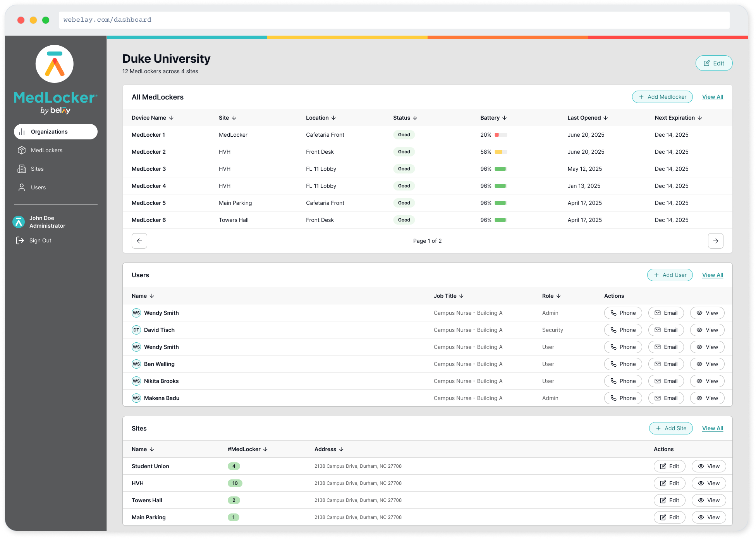Click the John Doe administrator avatar

18,222
